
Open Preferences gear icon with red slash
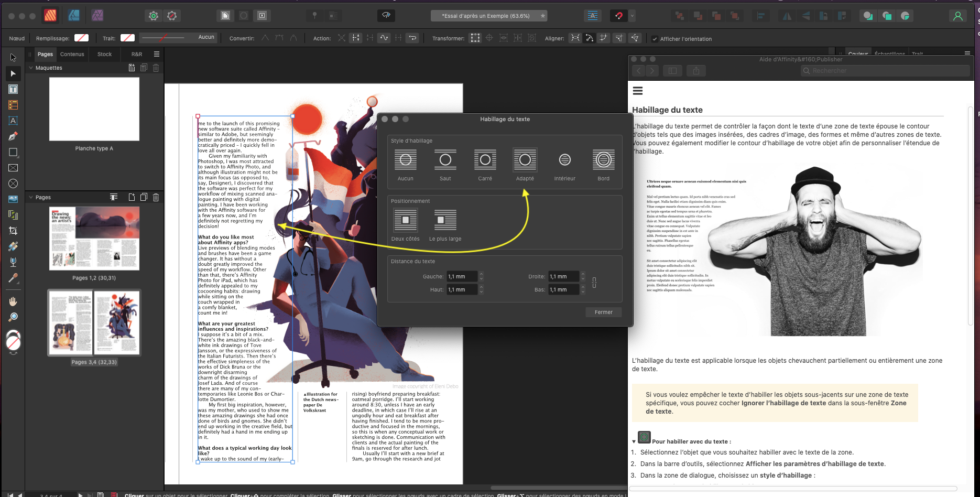(172, 16)
